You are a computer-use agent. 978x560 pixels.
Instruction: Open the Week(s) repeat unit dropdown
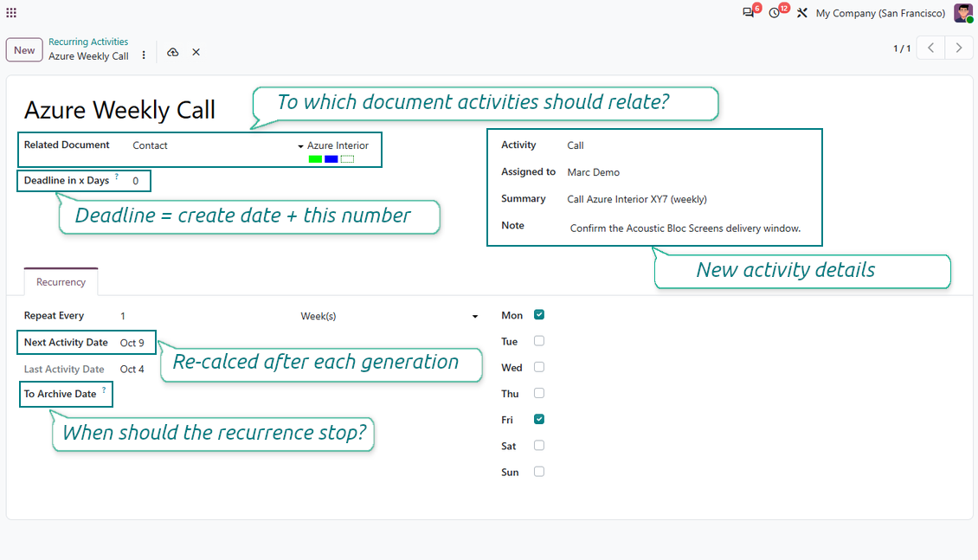[389, 316]
